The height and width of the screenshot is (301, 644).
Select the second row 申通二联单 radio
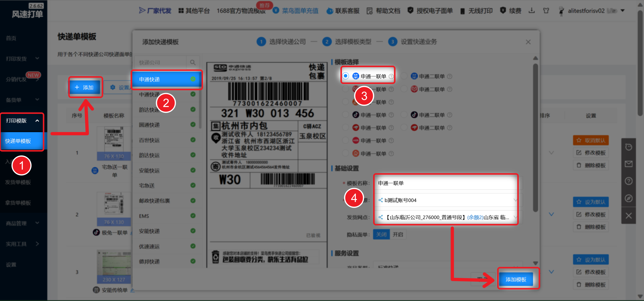[404, 89]
